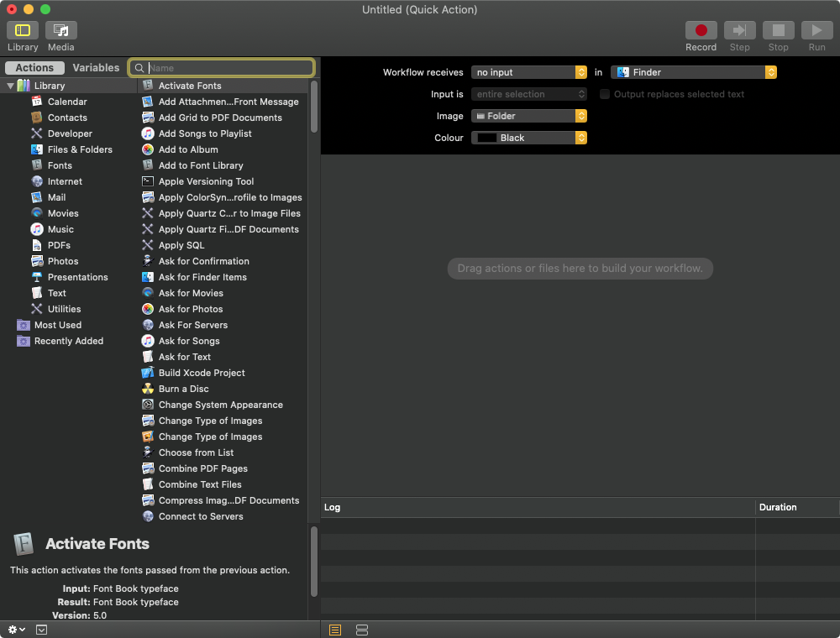Select the Calendar category icon
The image size is (840, 638).
37,102
